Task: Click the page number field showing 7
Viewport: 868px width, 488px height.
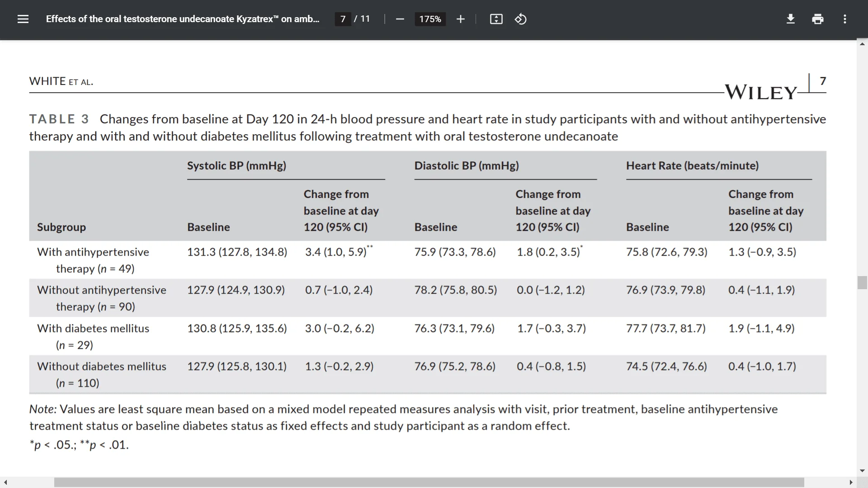Action: click(343, 19)
